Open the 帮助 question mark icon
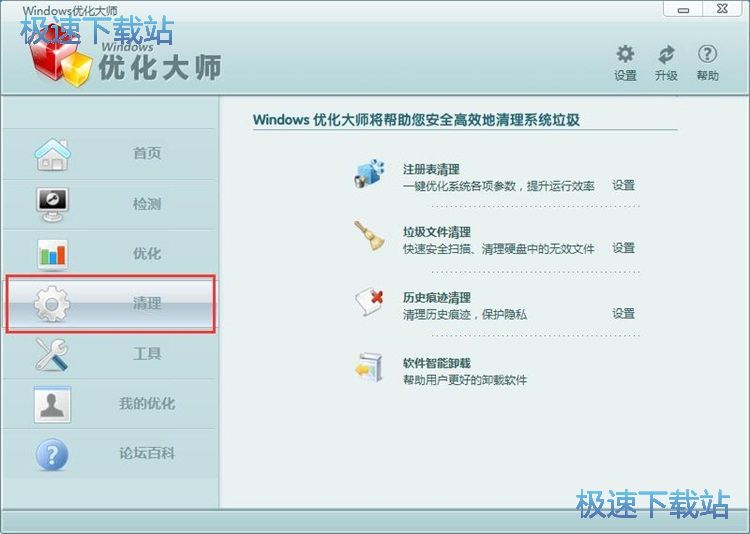Viewport: 750px width, 534px height. 707,54
